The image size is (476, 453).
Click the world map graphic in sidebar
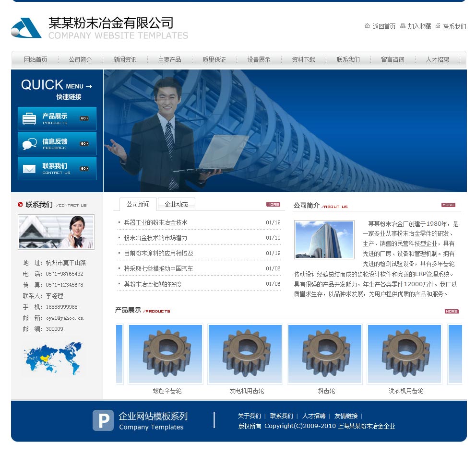pos(54,358)
